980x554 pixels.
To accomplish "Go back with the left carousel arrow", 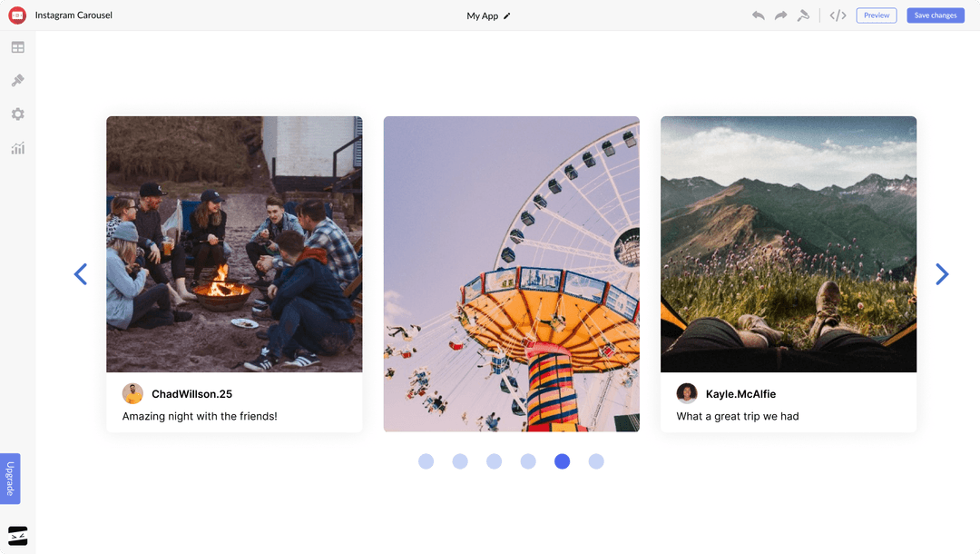I will pyautogui.click(x=81, y=273).
